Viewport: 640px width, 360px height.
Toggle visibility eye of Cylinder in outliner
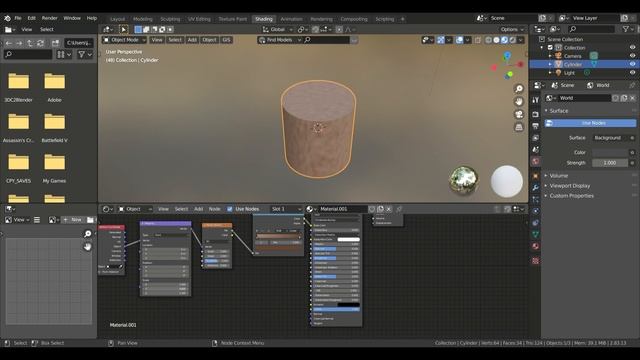[632, 64]
